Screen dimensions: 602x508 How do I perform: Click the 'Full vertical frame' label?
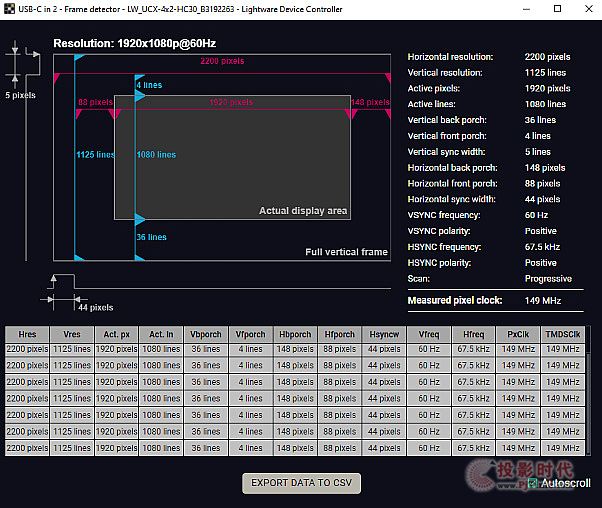[346, 252]
